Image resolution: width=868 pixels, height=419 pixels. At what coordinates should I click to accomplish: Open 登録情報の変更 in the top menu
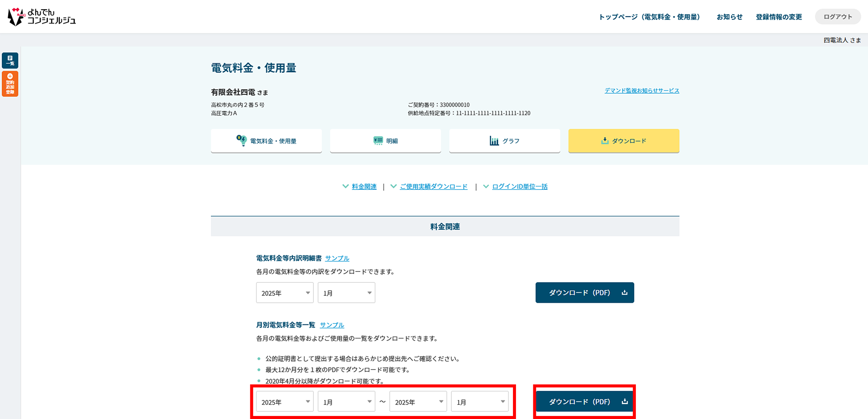coord(779,17)
